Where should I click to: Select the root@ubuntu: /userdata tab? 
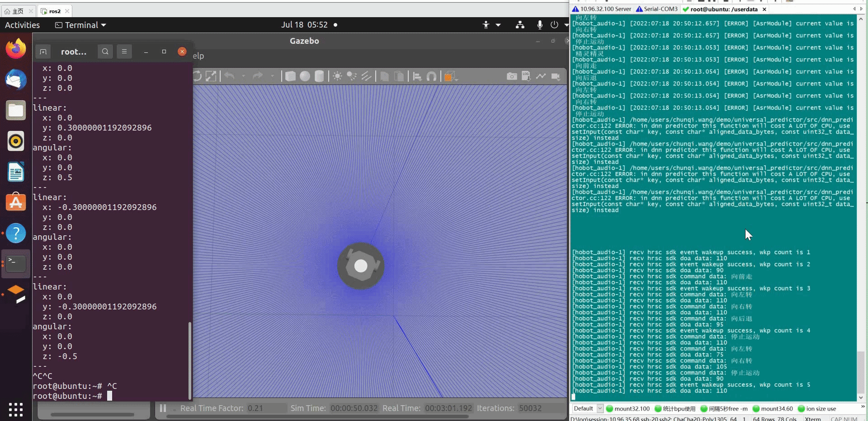pyautogui.click(x=725, y=9)
